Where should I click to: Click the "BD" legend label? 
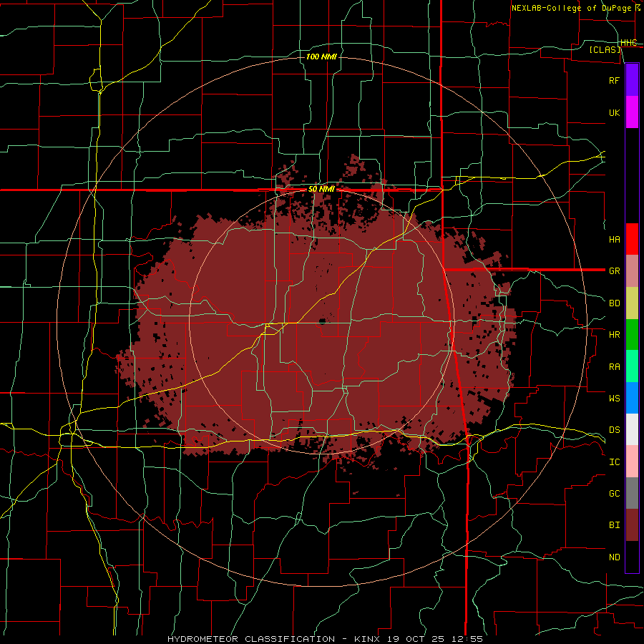pos(614,303)
